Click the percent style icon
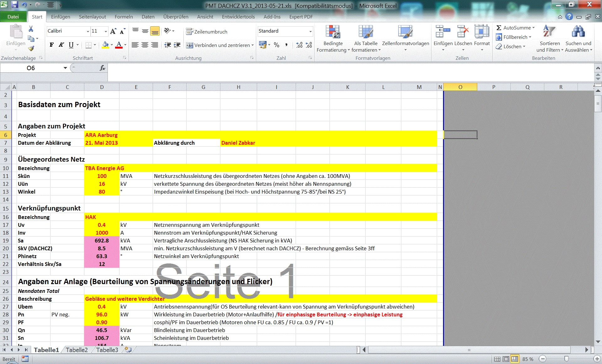The image size is (602, 364). click(277, 45)
